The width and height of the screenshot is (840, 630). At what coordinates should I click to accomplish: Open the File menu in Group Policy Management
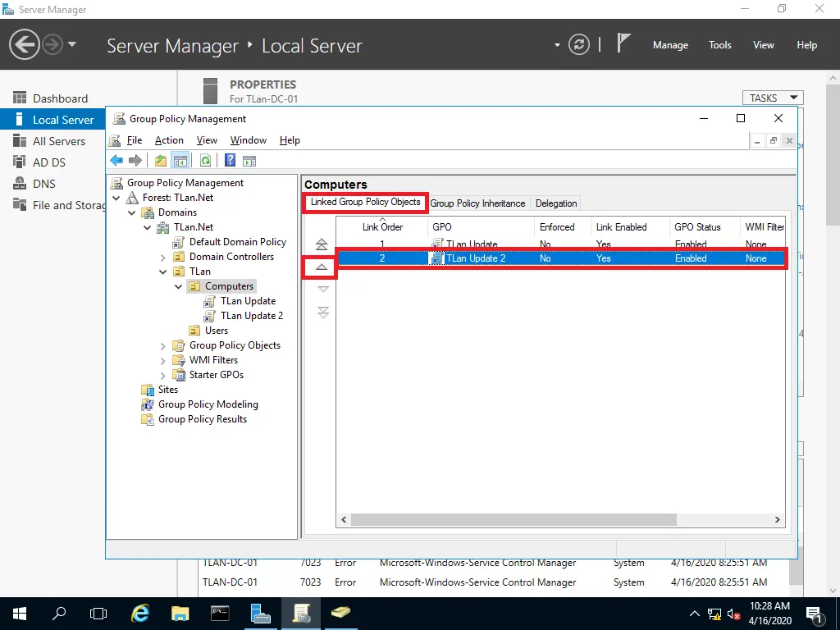134,140
